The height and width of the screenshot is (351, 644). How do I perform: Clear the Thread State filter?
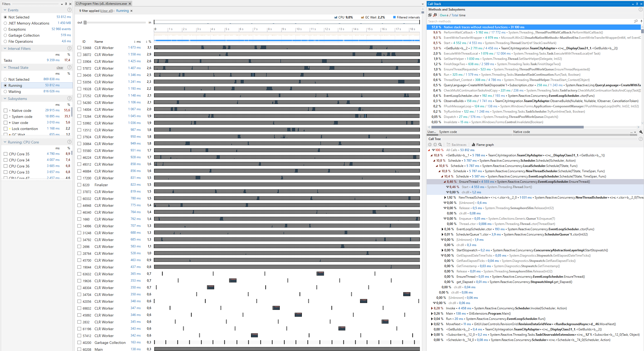(60, 68)
